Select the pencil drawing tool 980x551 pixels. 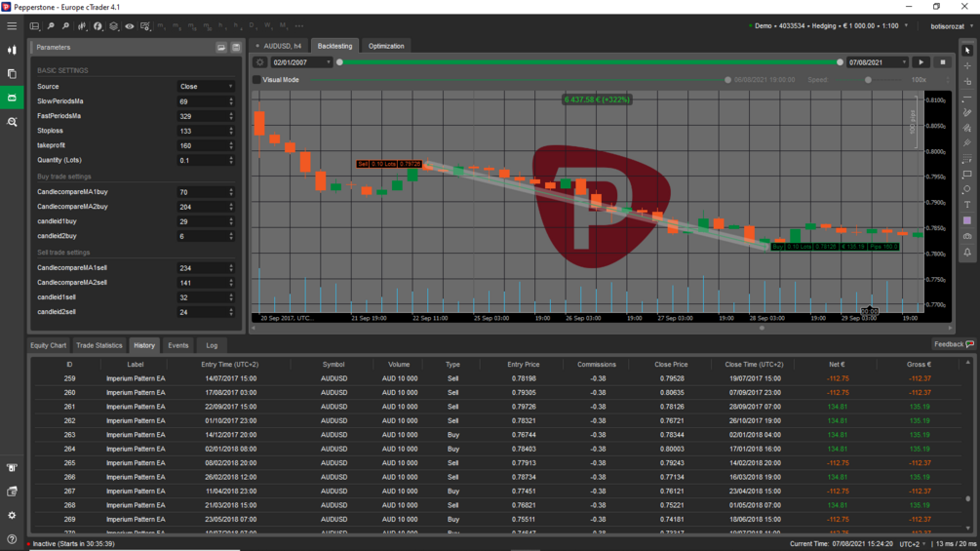(967, 113)
